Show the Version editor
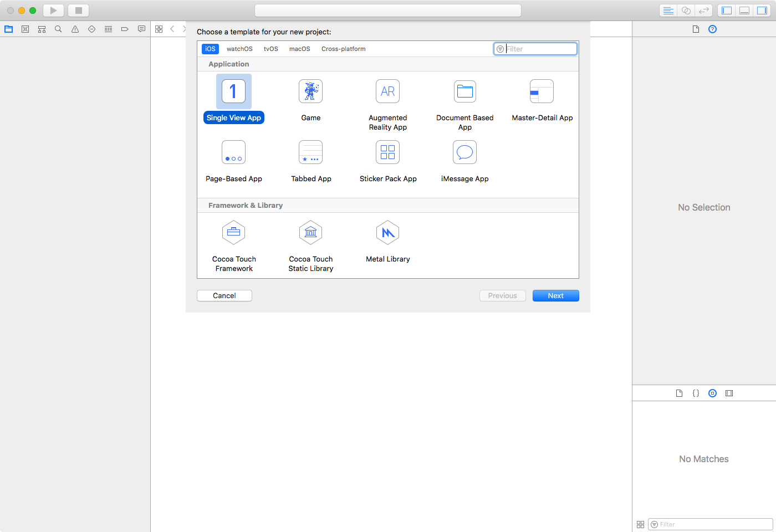The width and height of the screenshot is (776, 532). pos(703,11)
